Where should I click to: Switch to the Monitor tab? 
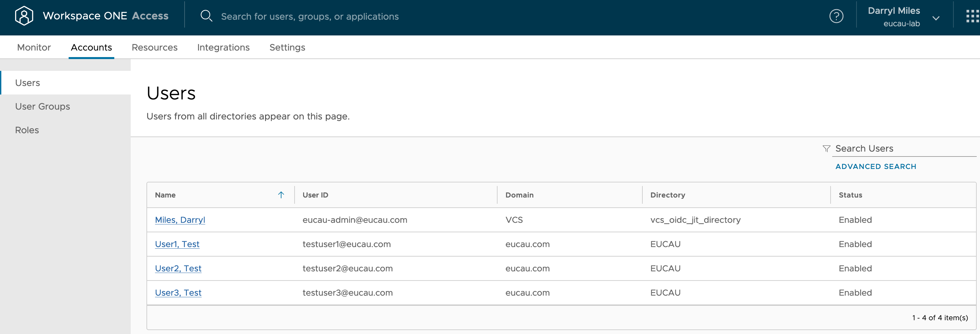coord(34,48)
